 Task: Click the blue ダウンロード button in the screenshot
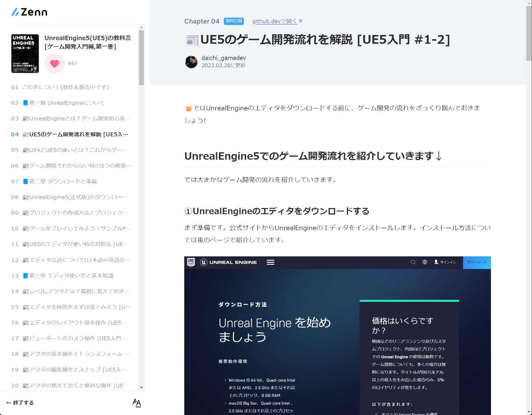tap(477, 262)
